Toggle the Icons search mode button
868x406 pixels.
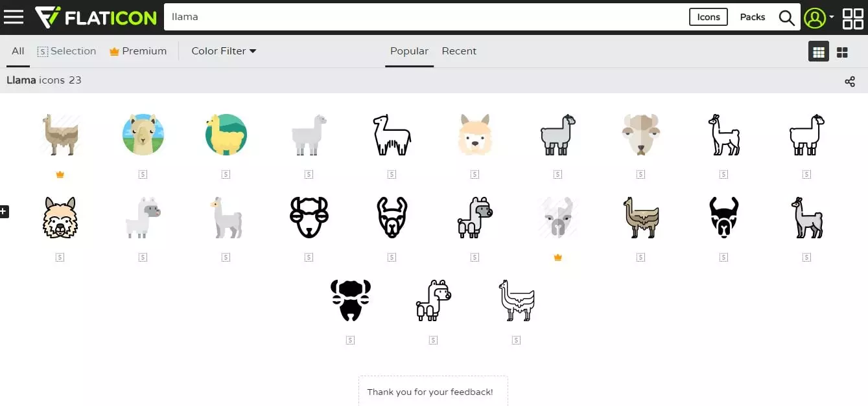click(x=709, y=17)
